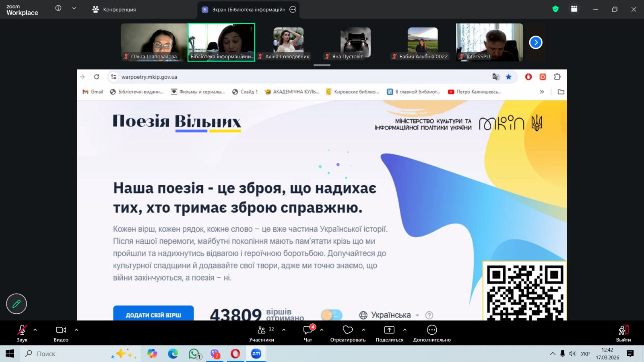
Task: Open the Українська language dropdown
Action: point(390,315)
